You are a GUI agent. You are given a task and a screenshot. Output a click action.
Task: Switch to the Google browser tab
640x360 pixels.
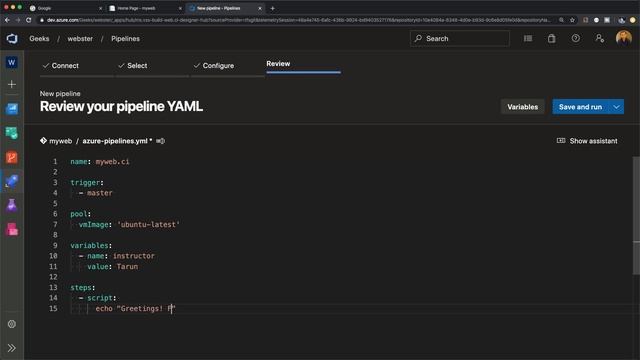pyautogui.click(x=64, y=8)
